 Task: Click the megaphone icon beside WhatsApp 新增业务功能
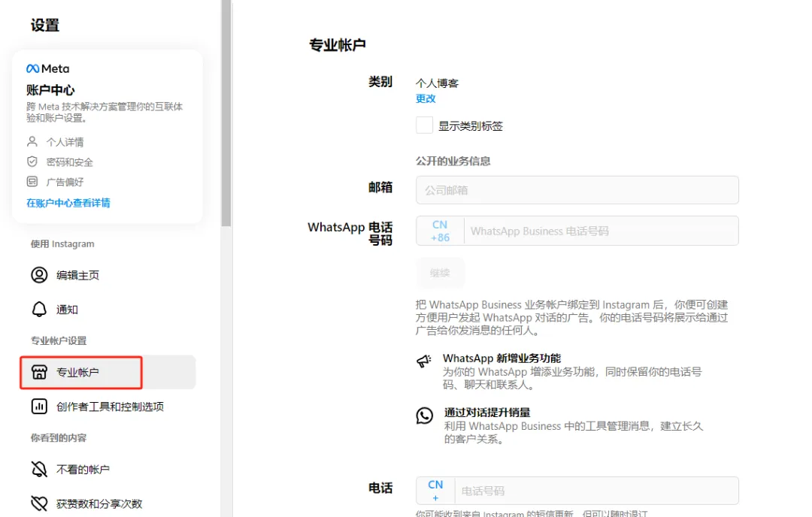(424, 361)
